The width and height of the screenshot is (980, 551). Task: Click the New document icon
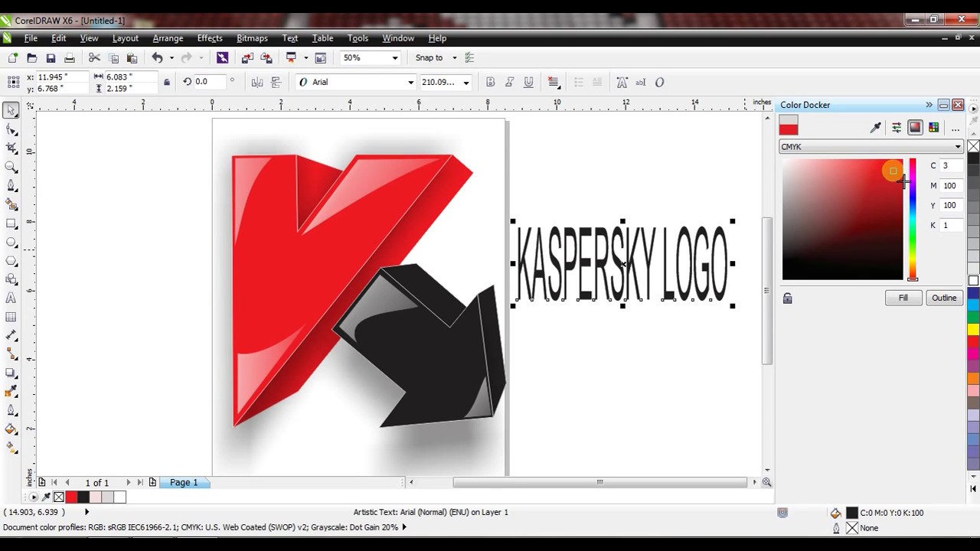coord(13,57)
